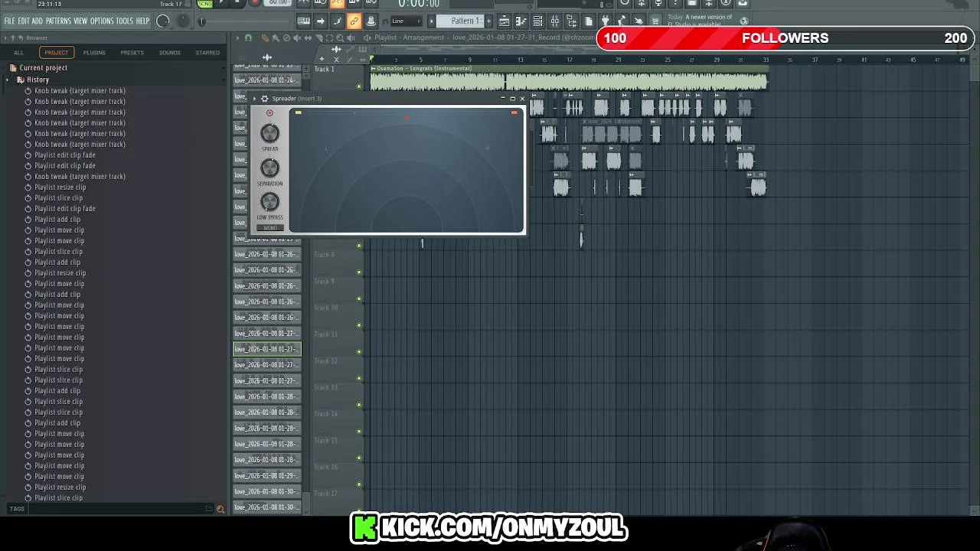Open the Mixer toolbar button
The height and width of the screenshot is (551, 980).
[x=554, y=21]
